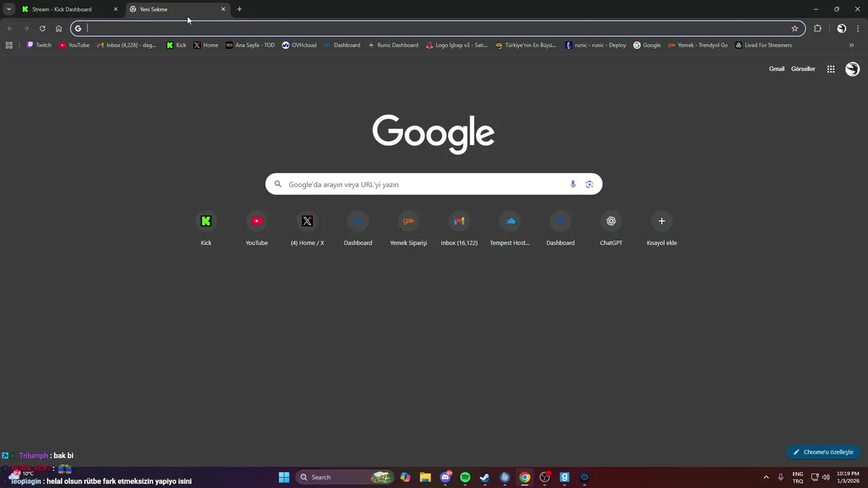Open the Livad For Streamers bookmark
The height and width of the screenshot is (488, 868).
(764, 45)
